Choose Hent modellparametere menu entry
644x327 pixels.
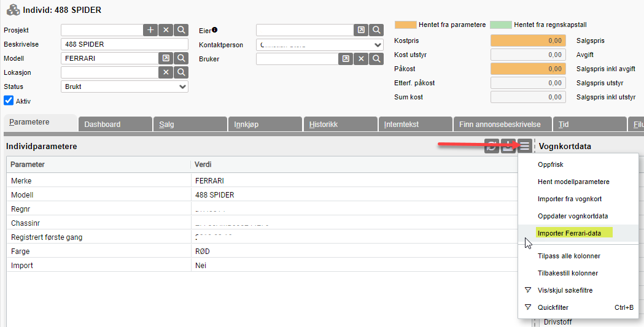click(x=578, y=182)
